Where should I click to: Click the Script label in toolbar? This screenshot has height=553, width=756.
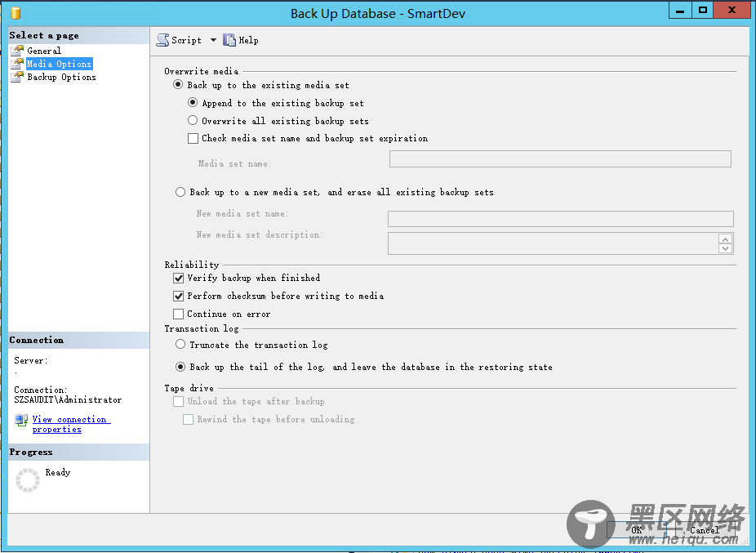click(x=187, y=41)
